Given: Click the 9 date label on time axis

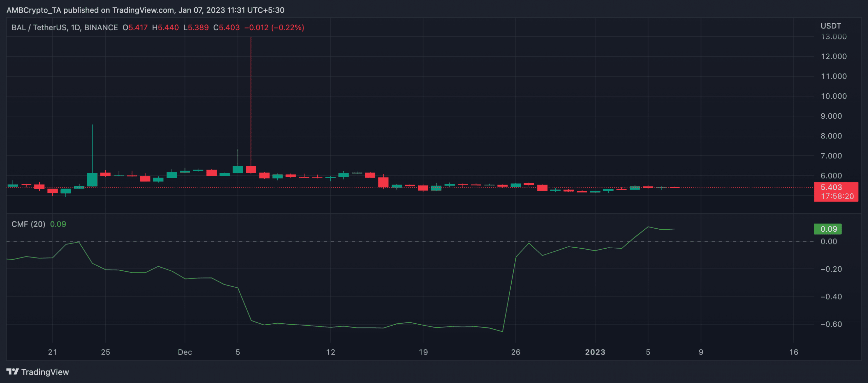Looking at the screenshot, I should [701, 352].
